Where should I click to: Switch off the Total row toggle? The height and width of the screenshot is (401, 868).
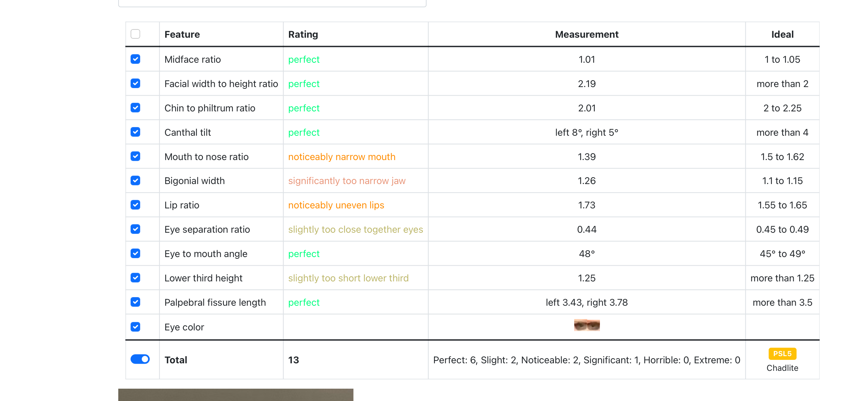[140, 359]
